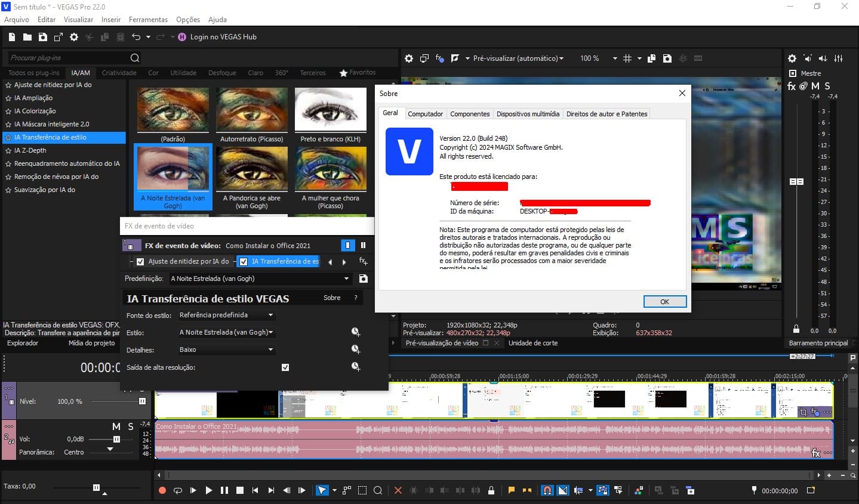
Task: Select IA Colorização in the plug-in sidebar
Action: tap(36, 111)
